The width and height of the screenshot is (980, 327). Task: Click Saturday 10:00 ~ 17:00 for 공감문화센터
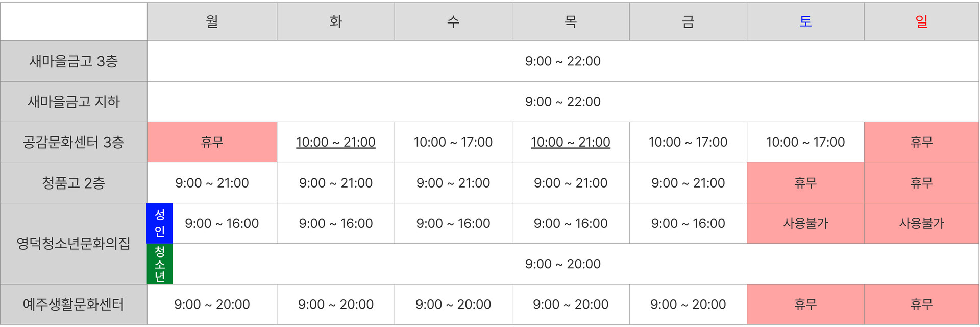click(x=805, y=142)
